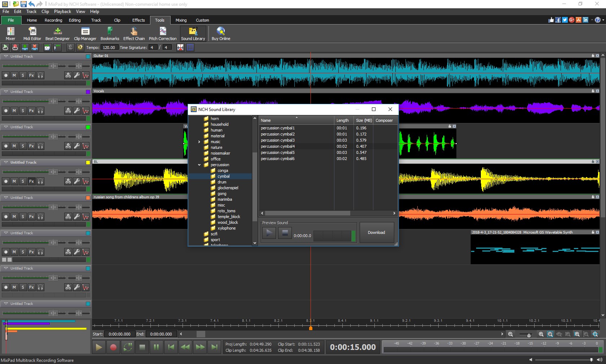Collapse the topmost Untitled Track header

[6, 56]
